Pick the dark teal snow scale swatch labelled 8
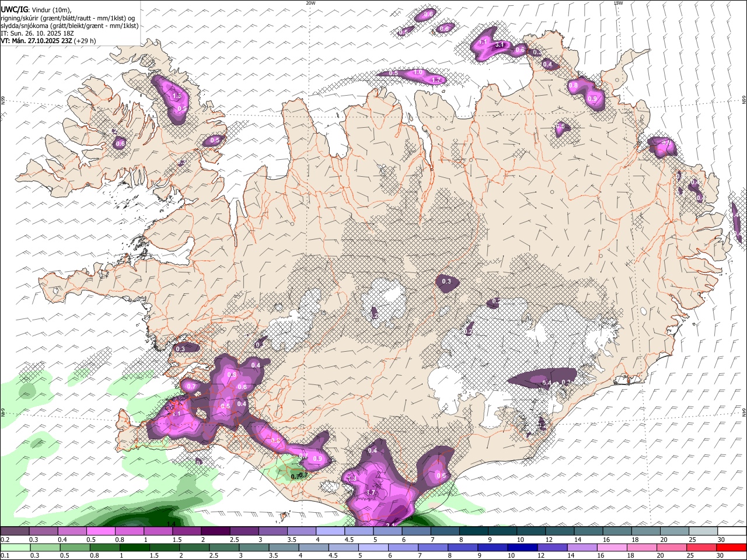Viewport: 747px width, 560px height. click(474, 531)
